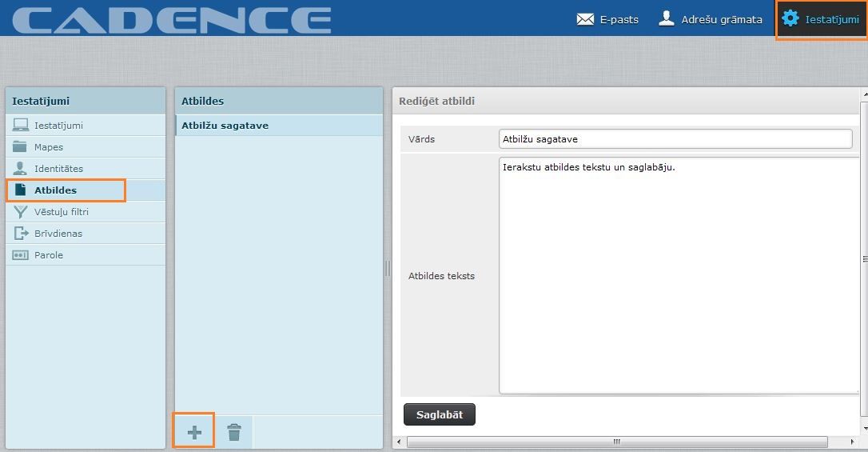
Task: Click the horizontal scrollbar left arrow
Action: click(x=398, y=442)
